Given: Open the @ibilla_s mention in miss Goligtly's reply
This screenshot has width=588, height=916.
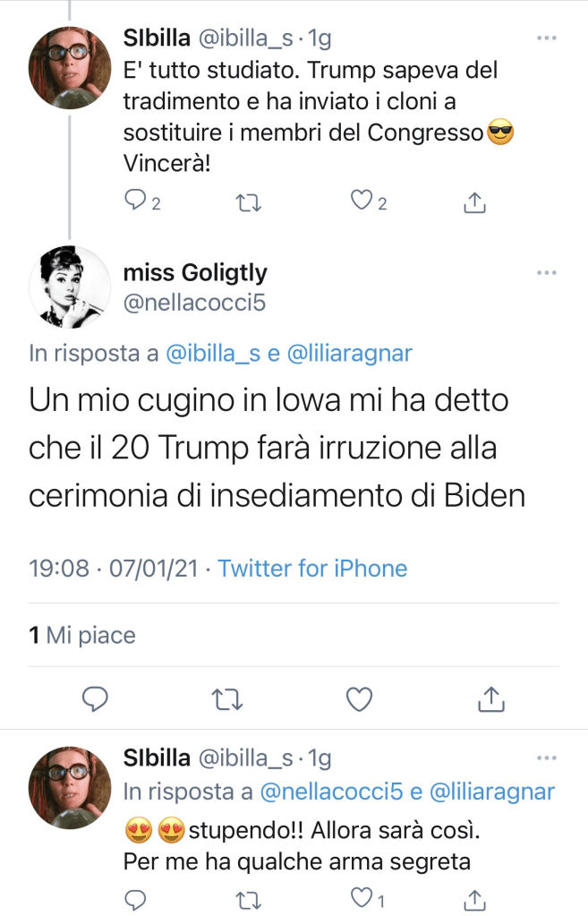Looking at the screenshot, I should (213, 353).
